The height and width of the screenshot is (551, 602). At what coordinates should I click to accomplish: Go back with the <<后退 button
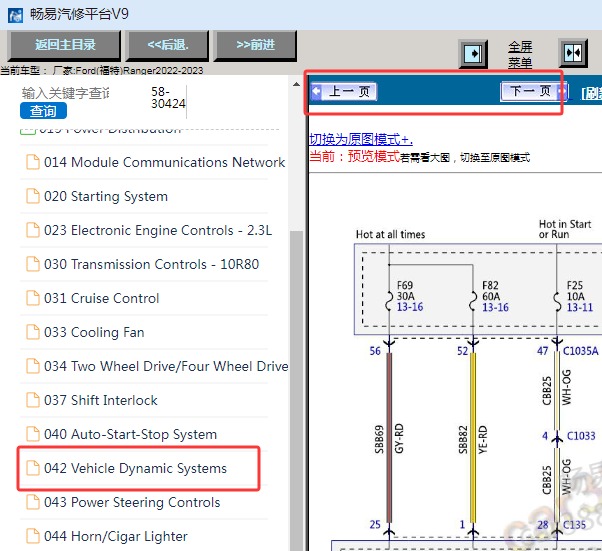(168, 45)
